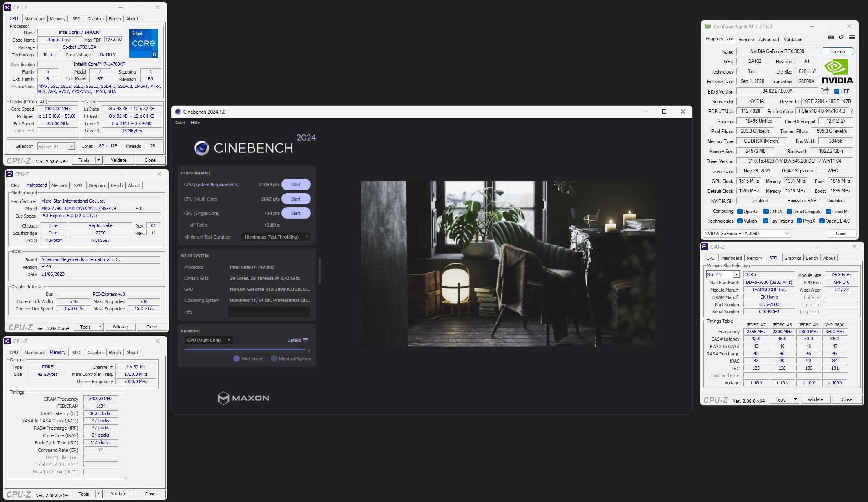Open the CPU (Multi Core) ranking dropdown

coord(209,340)
